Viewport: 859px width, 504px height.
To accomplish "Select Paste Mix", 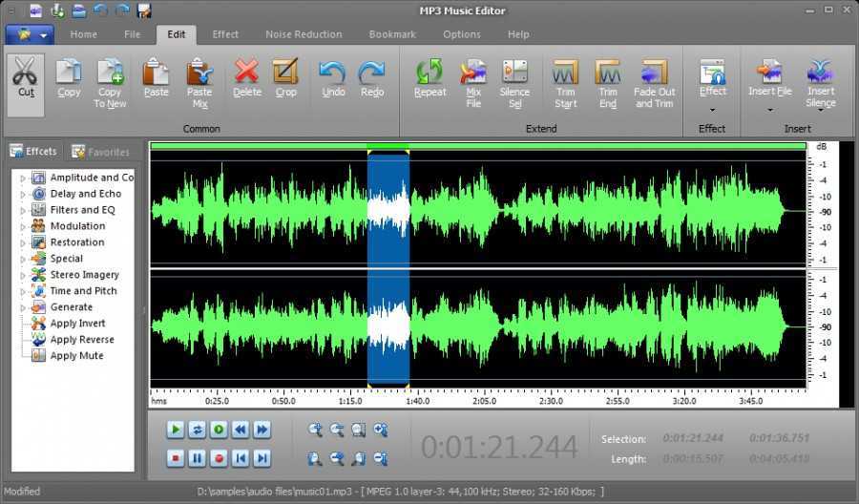I will pos(199,83).
